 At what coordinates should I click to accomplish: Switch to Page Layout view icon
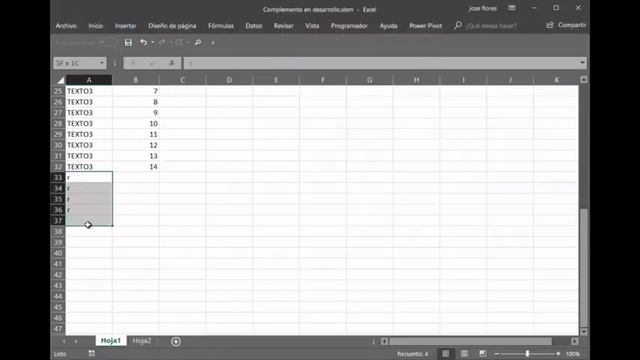point(464,353)
